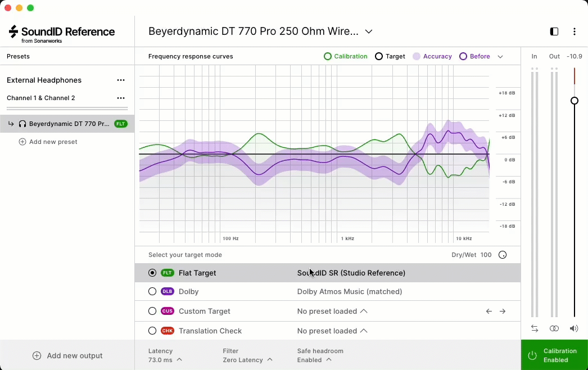The height and width of the screenshot is (370, 588).
Task: Click the Flat Target mode label
Action: (197, 273)
